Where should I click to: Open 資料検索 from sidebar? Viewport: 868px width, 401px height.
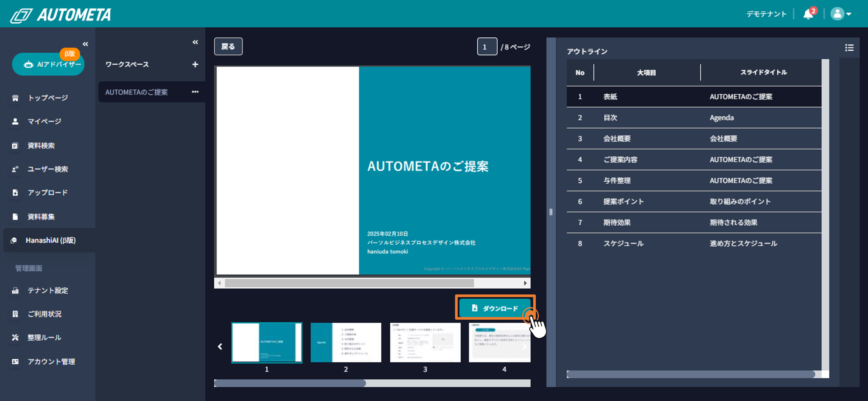[x=42, y=146]
